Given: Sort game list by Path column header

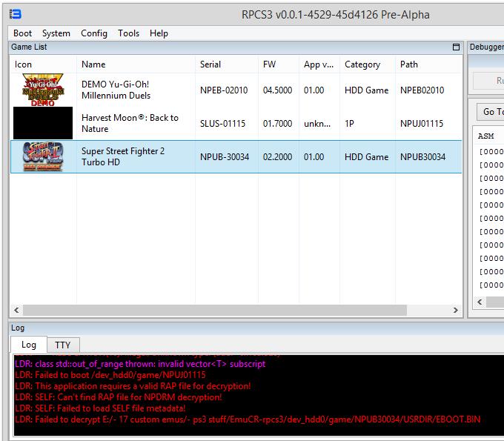Looking at the screenshot, I should point(409,64).
